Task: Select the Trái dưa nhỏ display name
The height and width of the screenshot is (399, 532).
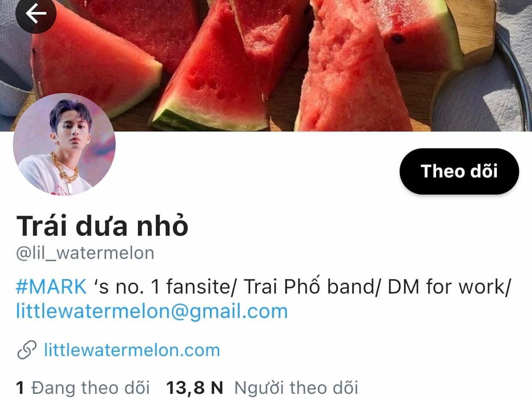Action: tap(102, 226)
